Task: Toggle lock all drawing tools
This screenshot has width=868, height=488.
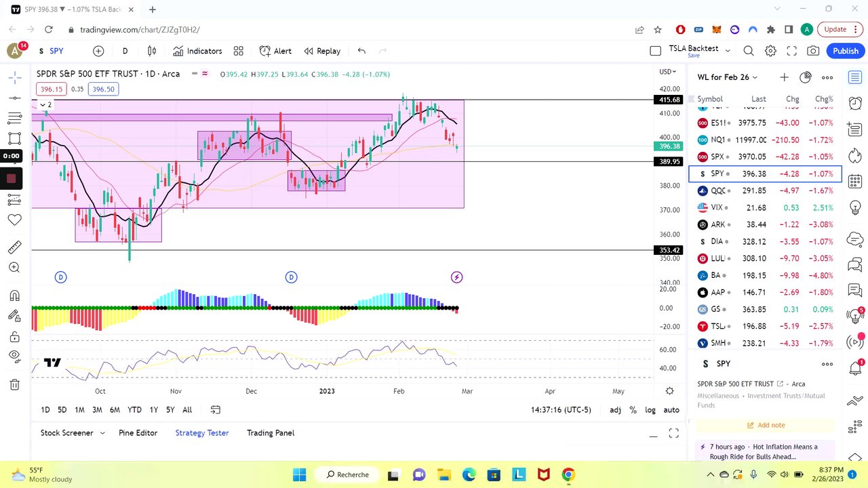Action: [x=14, y=337]
